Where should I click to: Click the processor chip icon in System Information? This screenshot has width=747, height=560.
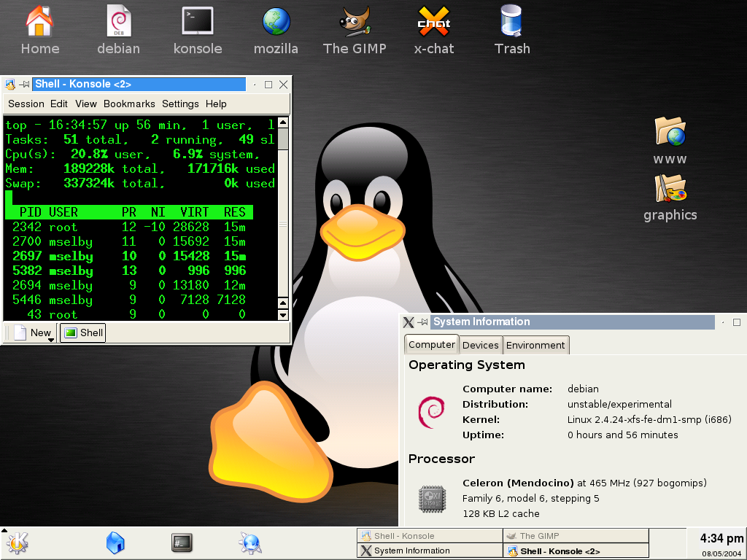click(x=432, y=499)
